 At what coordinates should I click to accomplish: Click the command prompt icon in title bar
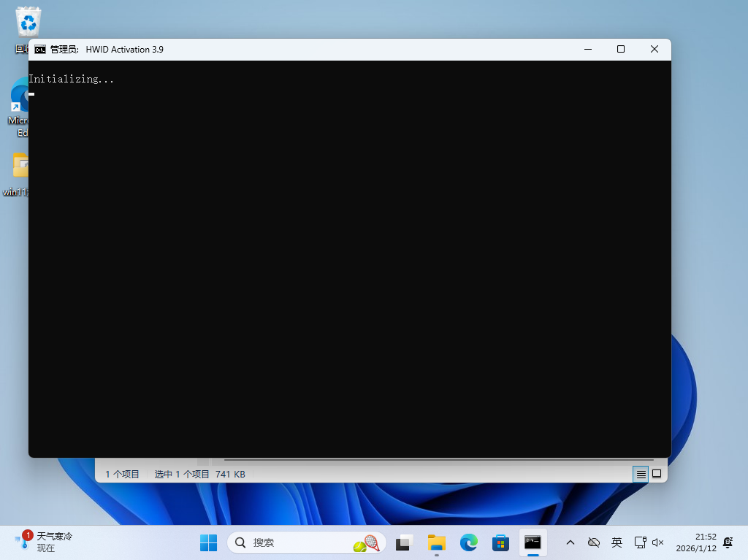click(x=40, y=49)
